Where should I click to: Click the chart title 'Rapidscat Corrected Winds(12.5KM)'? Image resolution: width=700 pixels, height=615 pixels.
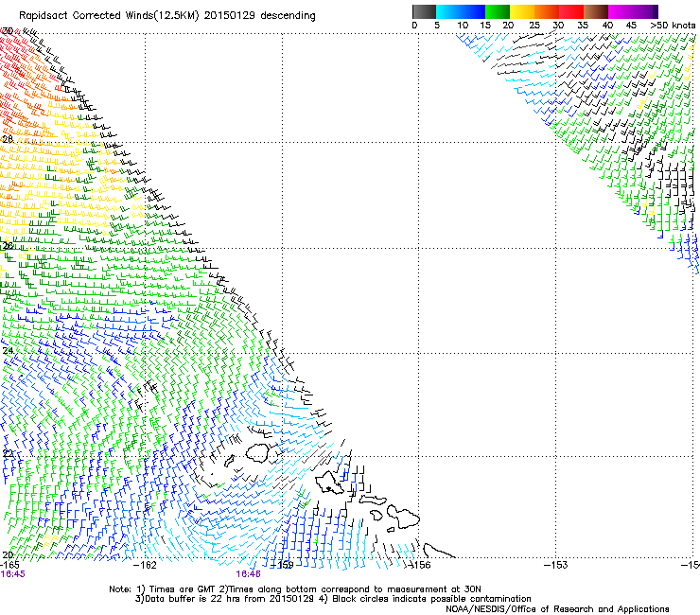coord(110,16)
